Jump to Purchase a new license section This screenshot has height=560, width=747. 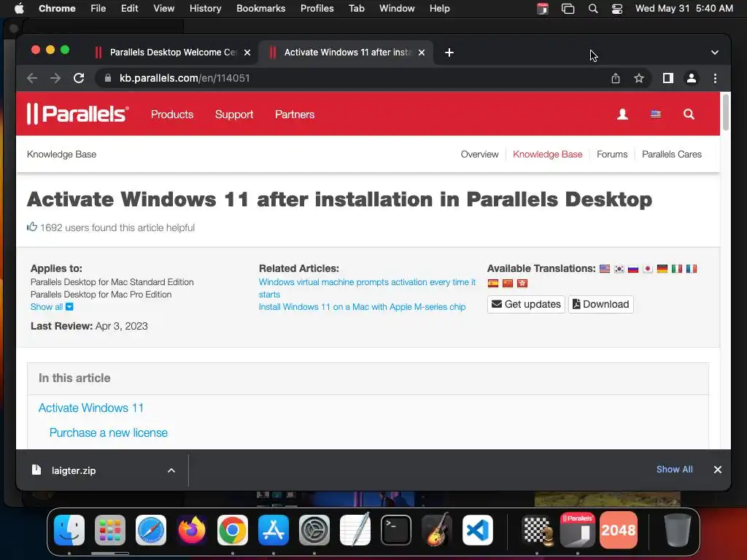[x=109, y=433]
